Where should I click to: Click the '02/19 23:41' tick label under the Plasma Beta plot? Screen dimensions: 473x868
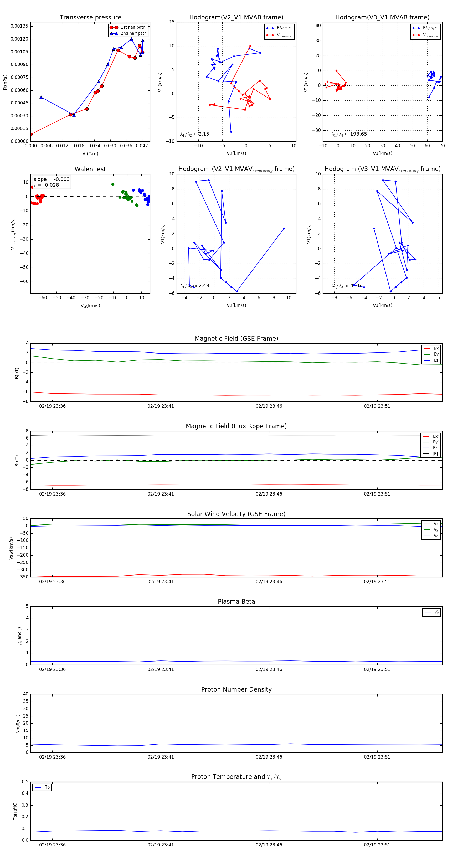[161, 669]
